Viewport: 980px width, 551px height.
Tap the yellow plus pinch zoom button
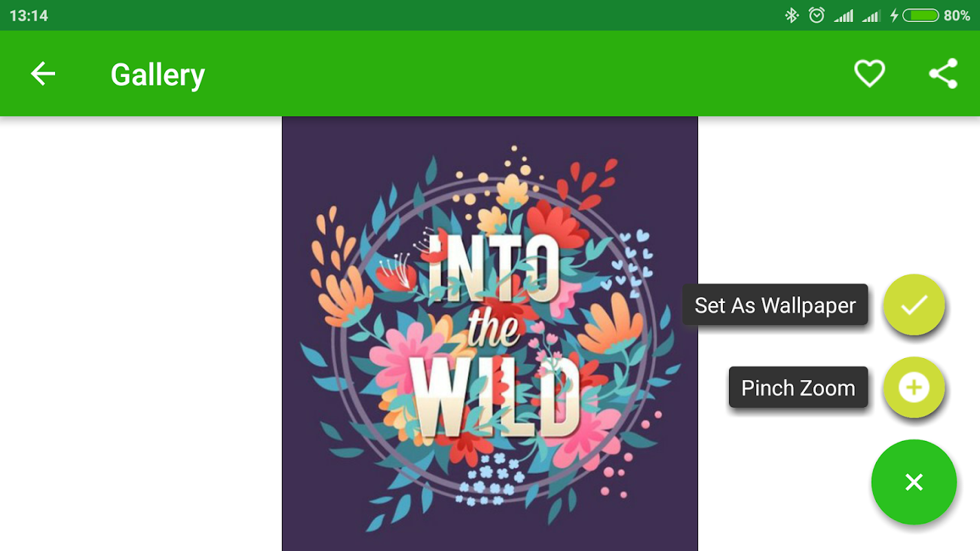[914, 388]
